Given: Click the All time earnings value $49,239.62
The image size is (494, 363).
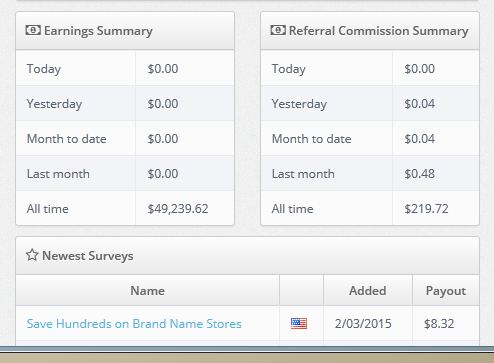Looking at the screenshot, I should [x=178, y=209].
